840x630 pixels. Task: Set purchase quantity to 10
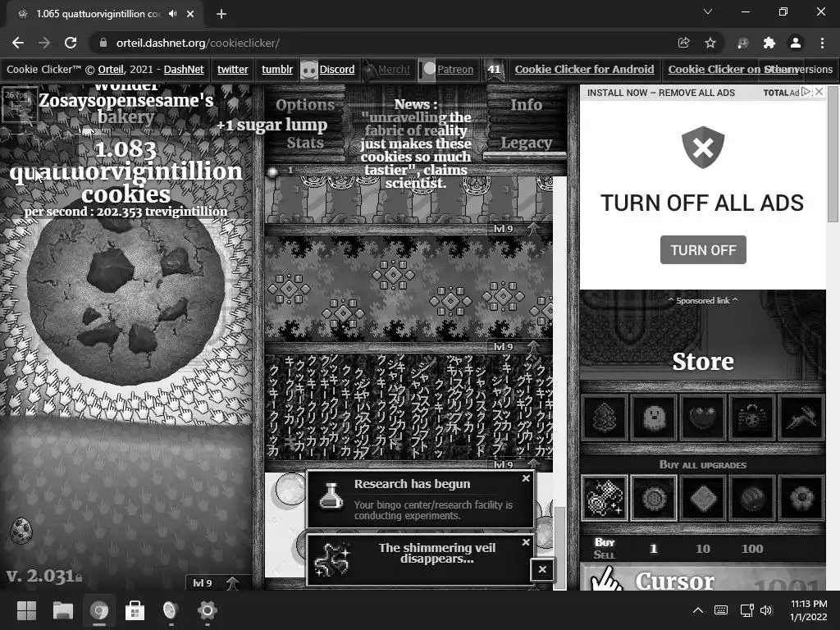(703, 549)
